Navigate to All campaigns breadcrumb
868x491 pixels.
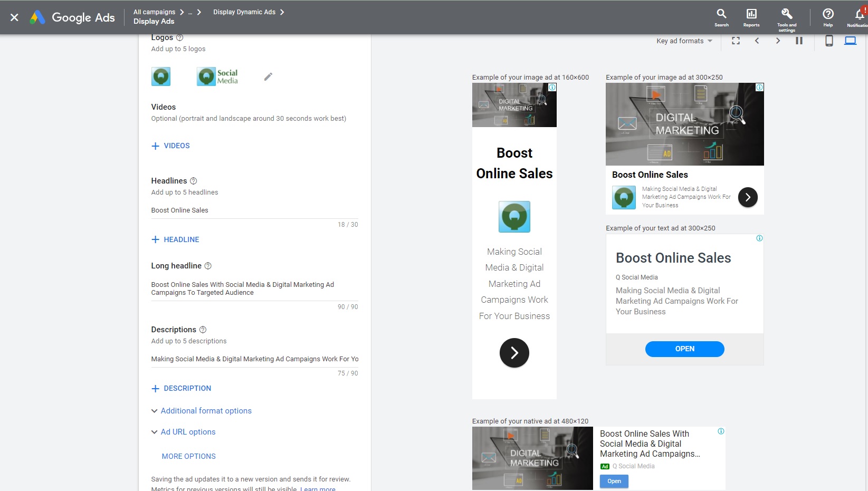pos(154,12)
